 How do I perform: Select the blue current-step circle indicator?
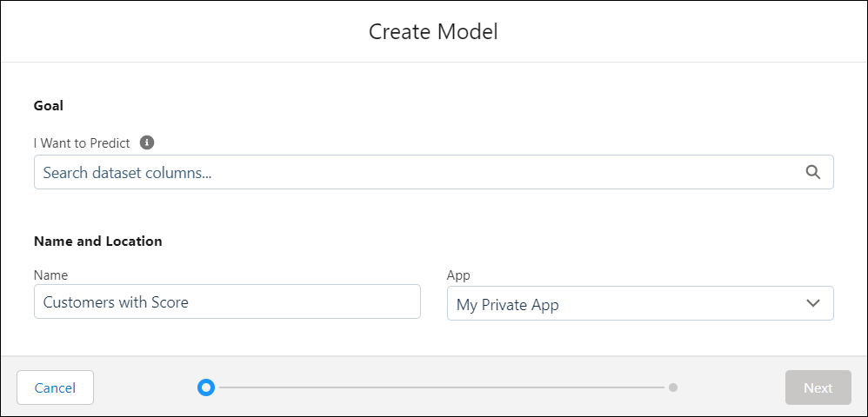[206, 387]
